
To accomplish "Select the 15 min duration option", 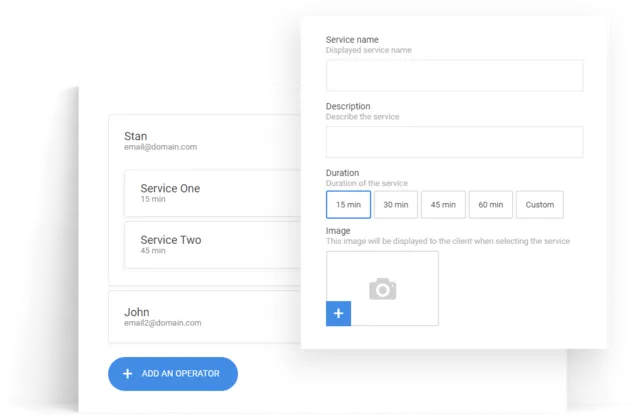I will point(348,205).
